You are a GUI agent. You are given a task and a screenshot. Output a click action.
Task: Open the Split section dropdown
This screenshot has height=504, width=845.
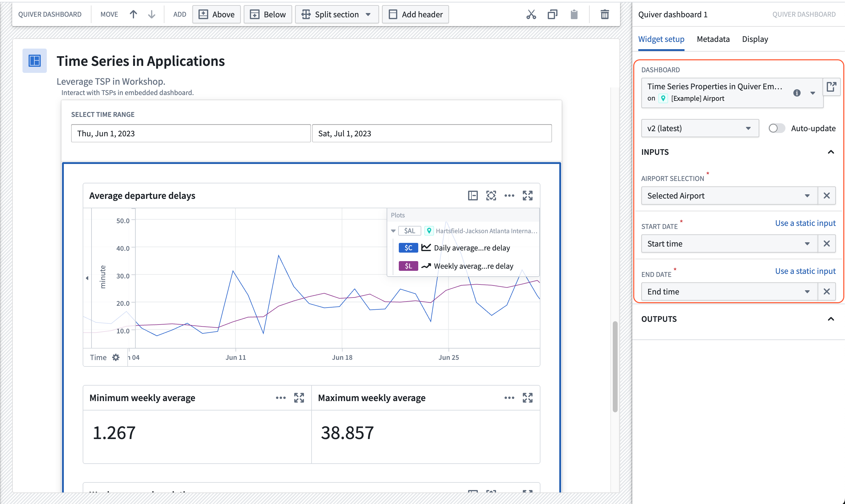pos(368,14)
